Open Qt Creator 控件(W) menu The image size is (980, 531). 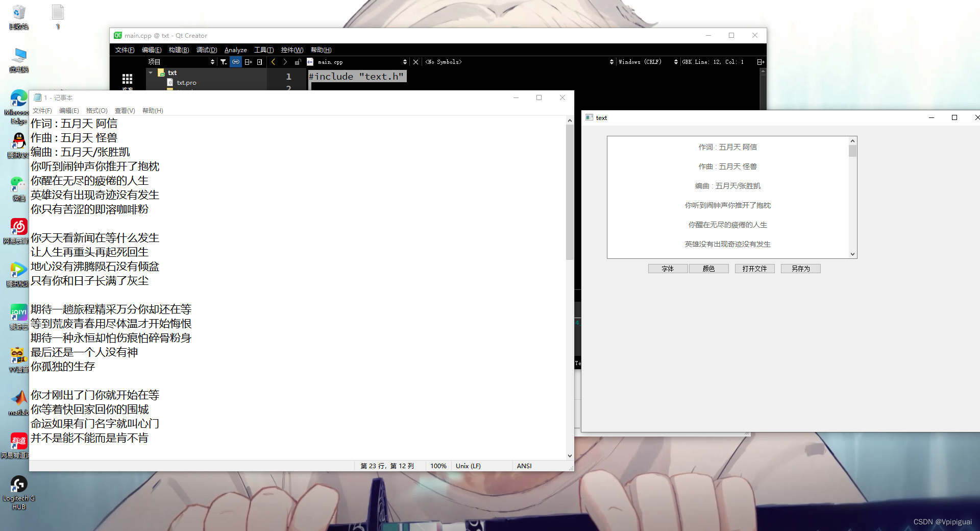pyautogui.click(x=292, y=50)
